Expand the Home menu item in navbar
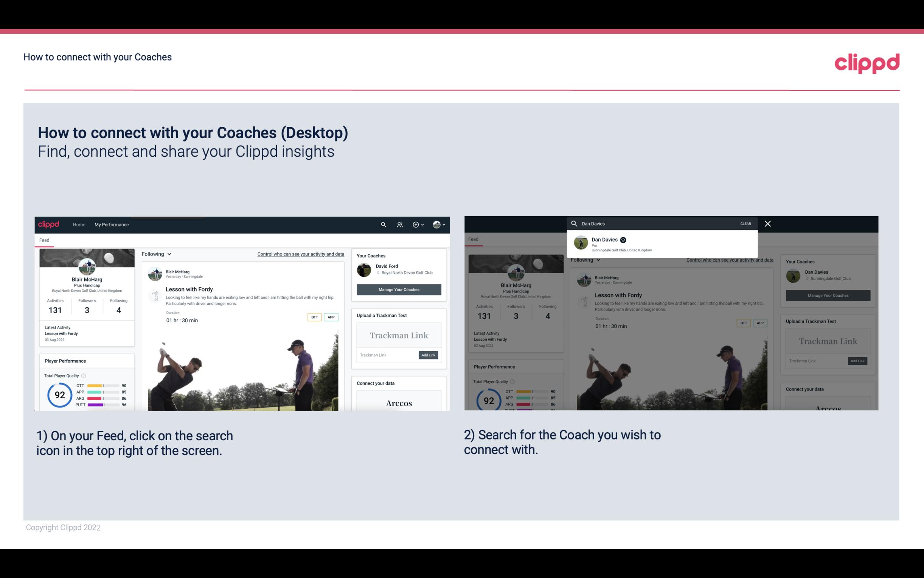Screen dimensions: 924x578 tap(79, 224)
